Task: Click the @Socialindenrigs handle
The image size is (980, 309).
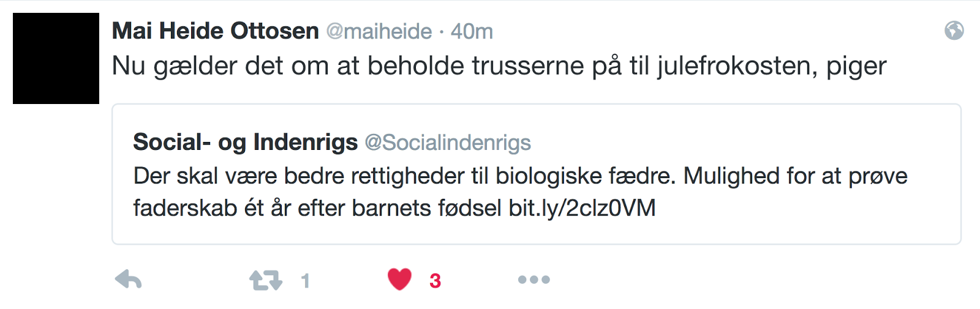Action: click(x=448, y=143)
